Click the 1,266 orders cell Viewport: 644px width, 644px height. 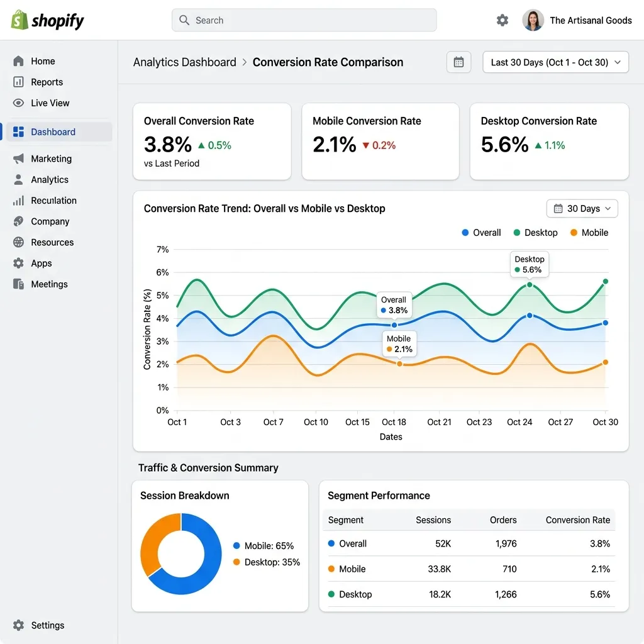(506, 594)
